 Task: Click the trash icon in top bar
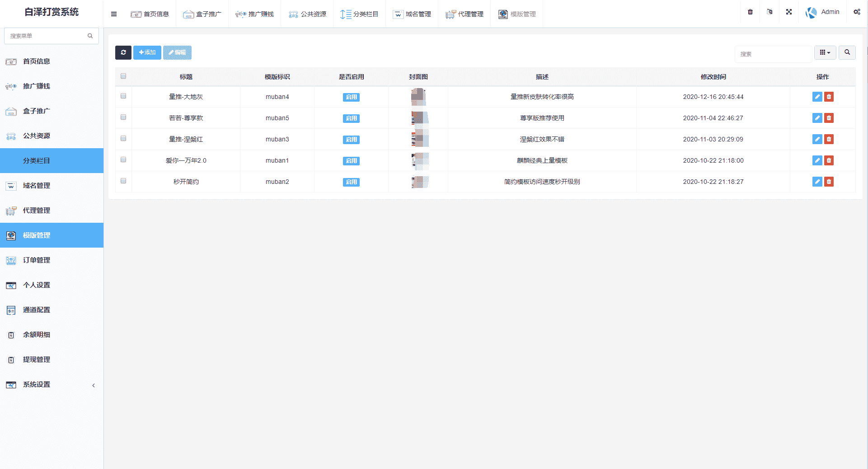click(x=750, y=12)
